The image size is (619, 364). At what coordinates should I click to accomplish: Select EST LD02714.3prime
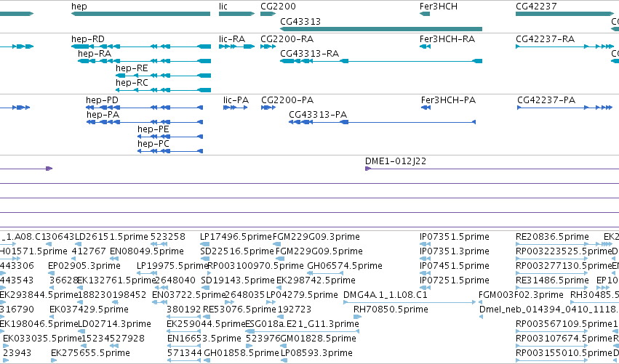[114, 324]
